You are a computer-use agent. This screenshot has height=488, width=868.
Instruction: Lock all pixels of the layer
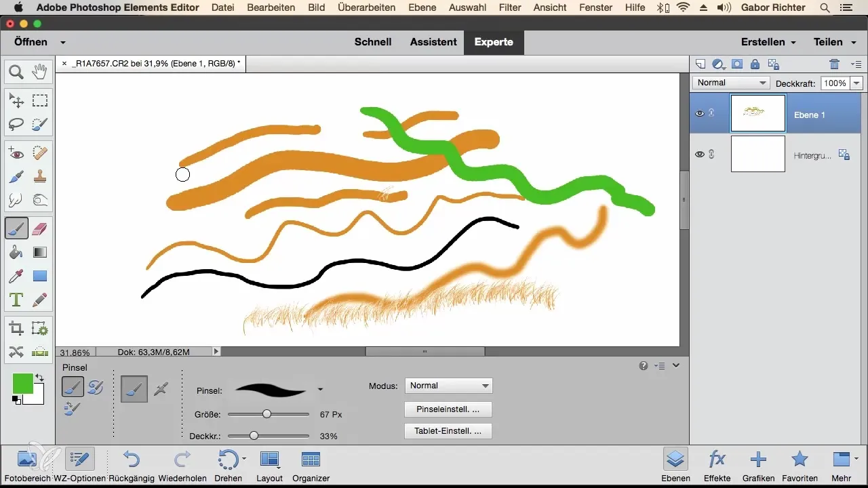coord(755,64)
